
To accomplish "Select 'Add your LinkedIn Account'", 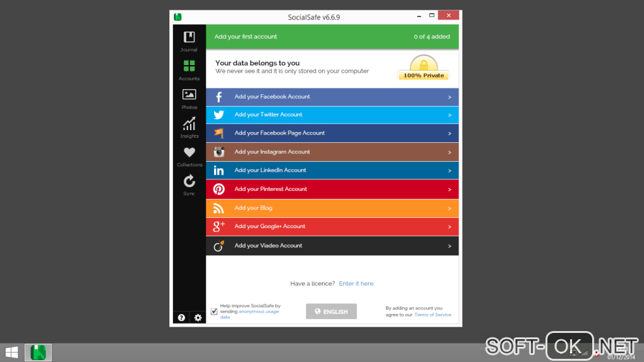I will [x=332, y=170].
